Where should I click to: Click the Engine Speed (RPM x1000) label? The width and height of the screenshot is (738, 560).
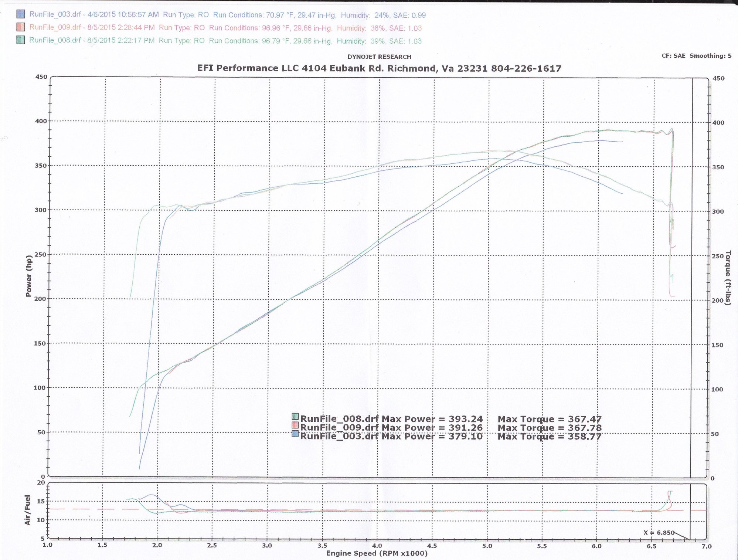pyautogui.click(x=377, y=553)
